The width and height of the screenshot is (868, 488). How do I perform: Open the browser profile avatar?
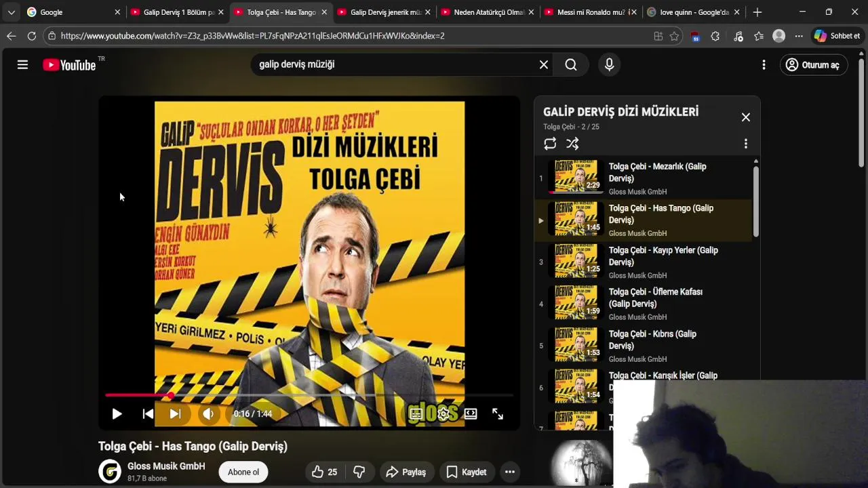click(x=778, y=36)
